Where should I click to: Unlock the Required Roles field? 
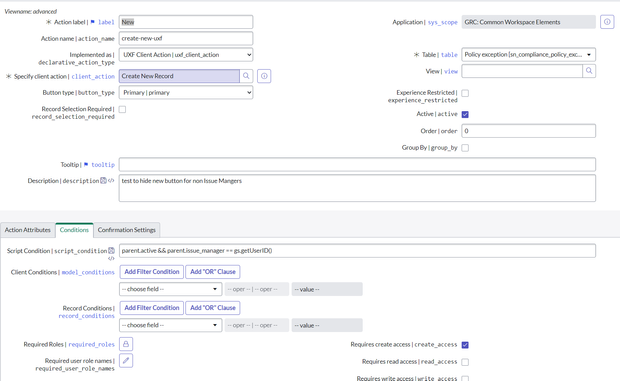[x=126, y=344]
